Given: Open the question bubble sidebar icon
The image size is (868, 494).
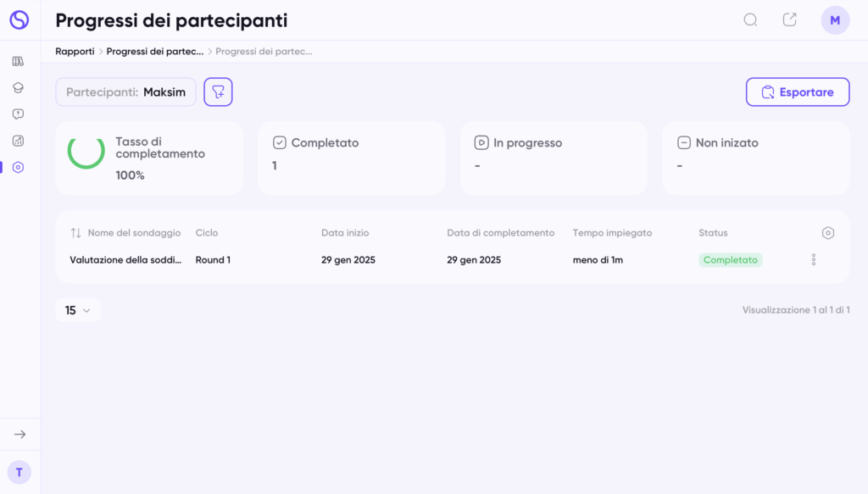Looking at the screenshot, I should pyautogui.click(x=19, y=114).
